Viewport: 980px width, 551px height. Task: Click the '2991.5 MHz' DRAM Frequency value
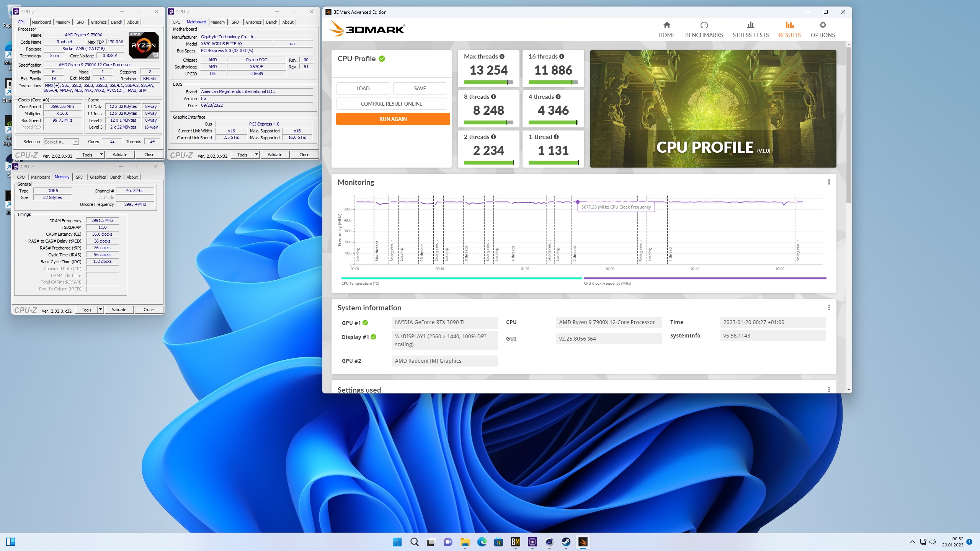pos(102,221)
